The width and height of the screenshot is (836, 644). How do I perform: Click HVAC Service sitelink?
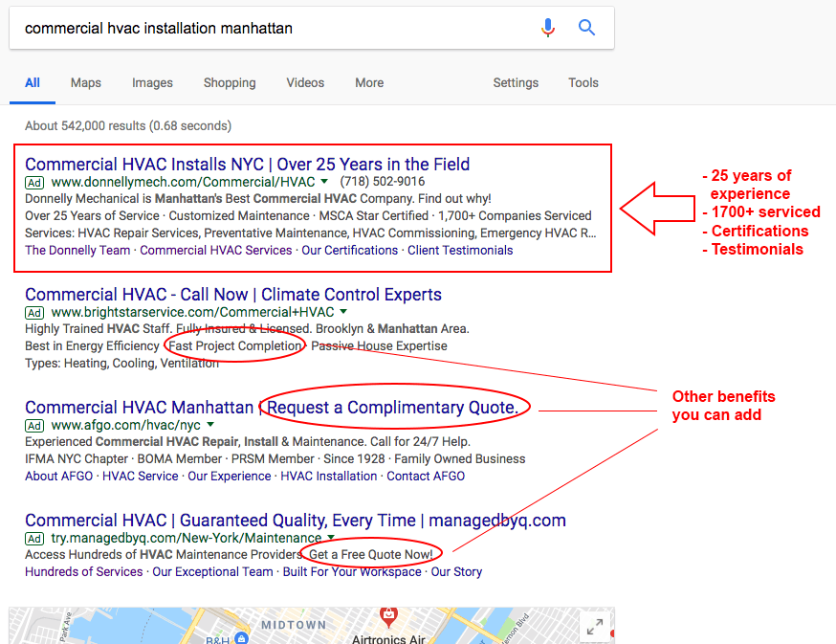click(141, 476)
